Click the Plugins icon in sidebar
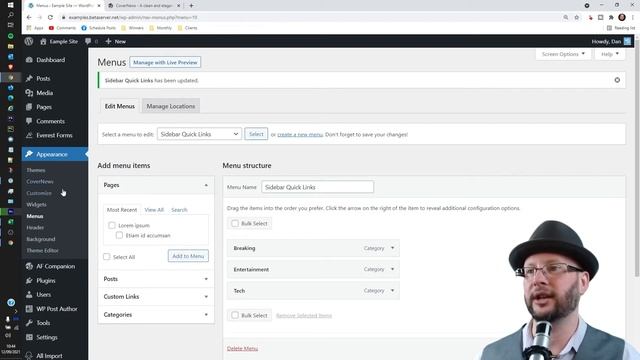The image size is (640, 360). (29, 280)
